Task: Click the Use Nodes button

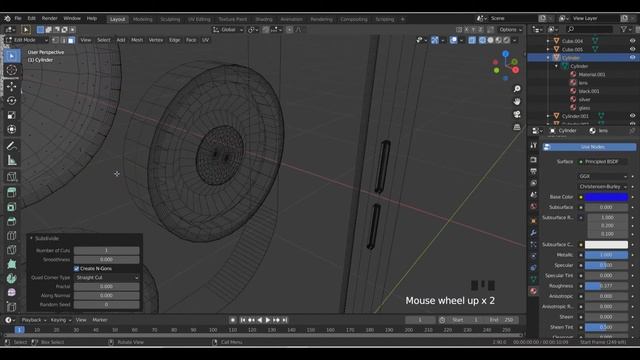Action: [x=589, y=147]
